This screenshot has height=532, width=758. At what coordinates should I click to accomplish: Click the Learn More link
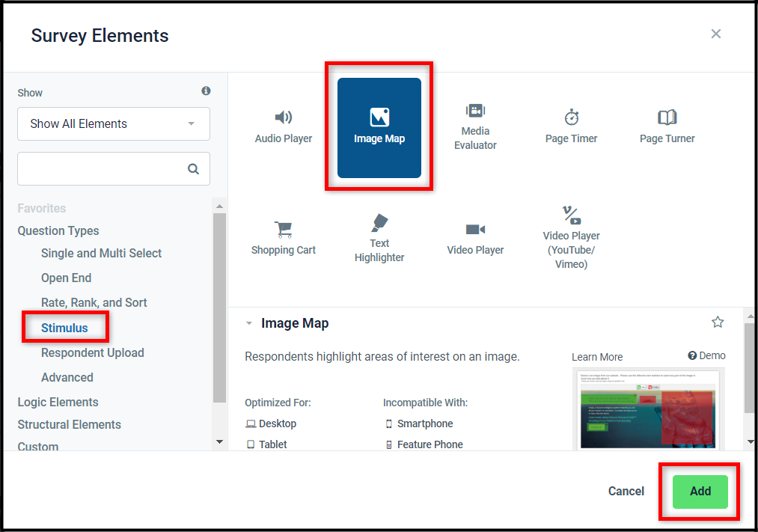pos(597,357)
